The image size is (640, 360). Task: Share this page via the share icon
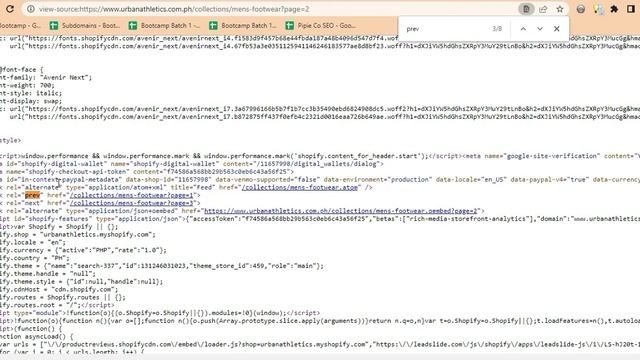(543, 9)
